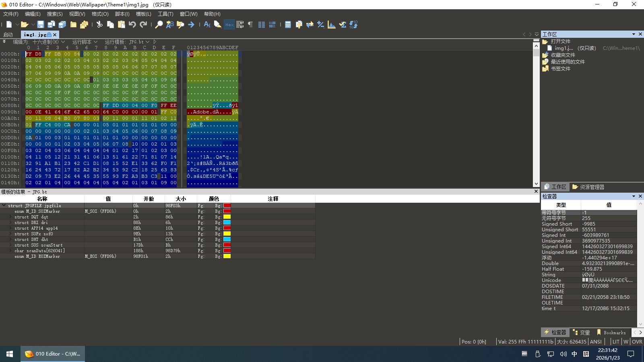Viewport: 644px width, 362px height.
Task: Open the Windows Start menu
Action: (x=10, y=354)
